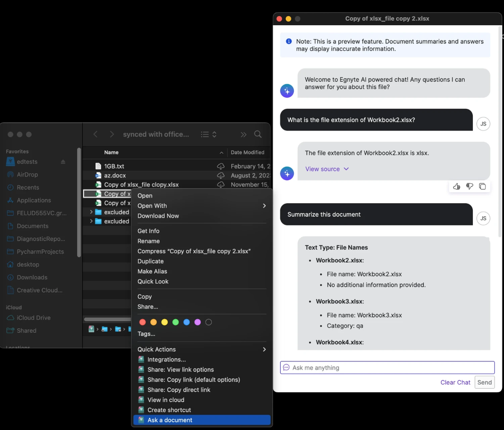Show more Finder toolbar items
Viewport: 504px width, 430px height.
[243, 134]
